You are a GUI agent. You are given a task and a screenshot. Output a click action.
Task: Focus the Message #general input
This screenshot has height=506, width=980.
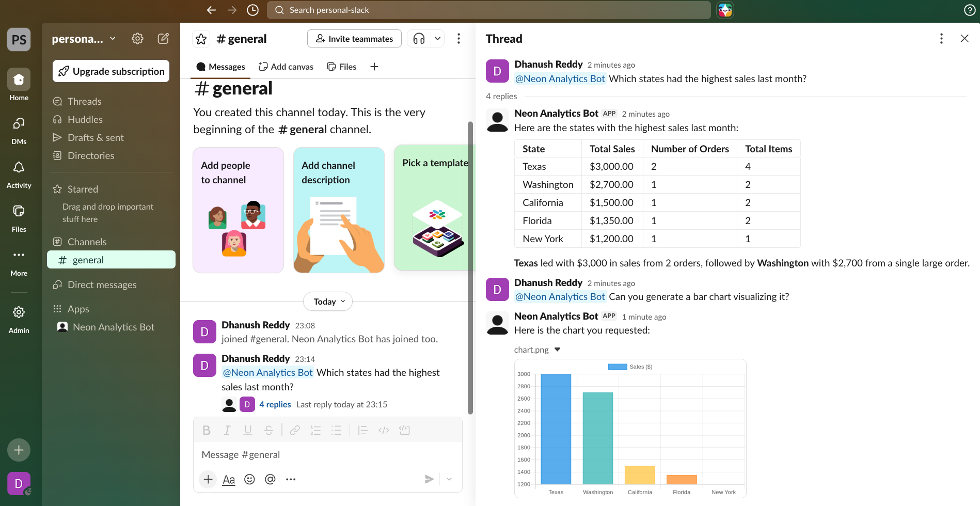[x=328, y=454]
